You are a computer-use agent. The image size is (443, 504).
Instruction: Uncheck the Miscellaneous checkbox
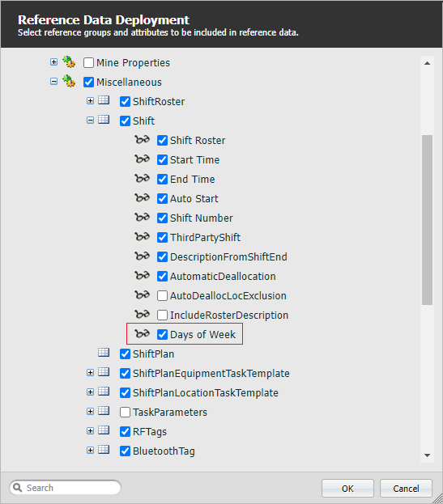(88, 82)
